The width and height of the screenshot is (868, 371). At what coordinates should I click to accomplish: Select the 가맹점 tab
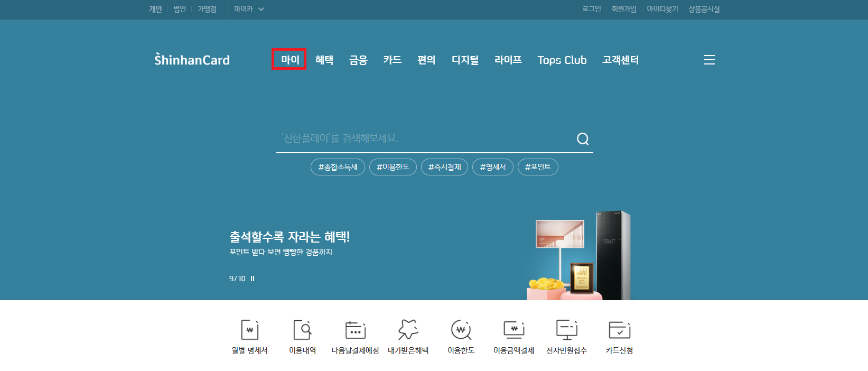(x=207, y=9)
